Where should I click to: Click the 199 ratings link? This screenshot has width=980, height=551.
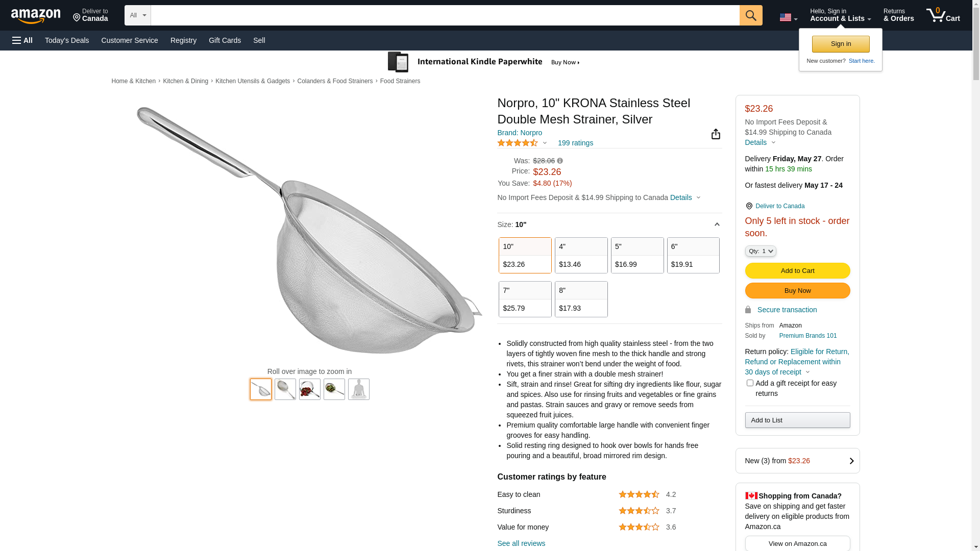tap(575, 143)
